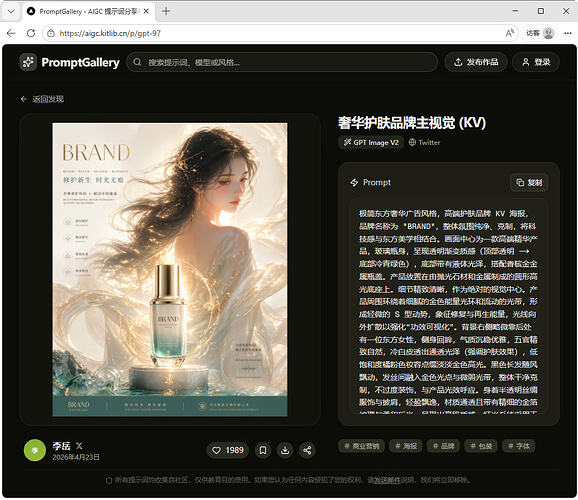Open a new browser tab

pos(166,11)
